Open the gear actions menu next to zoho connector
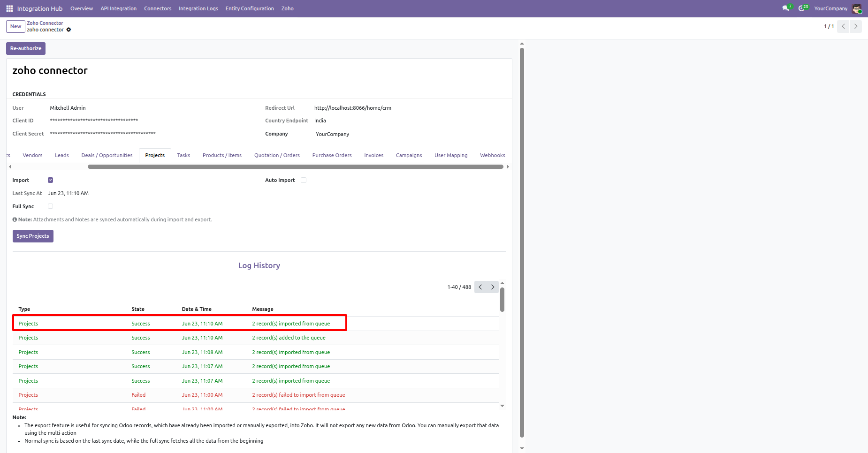Image resolution: width=868 pixels, height=453 pixels. [69, 30]
